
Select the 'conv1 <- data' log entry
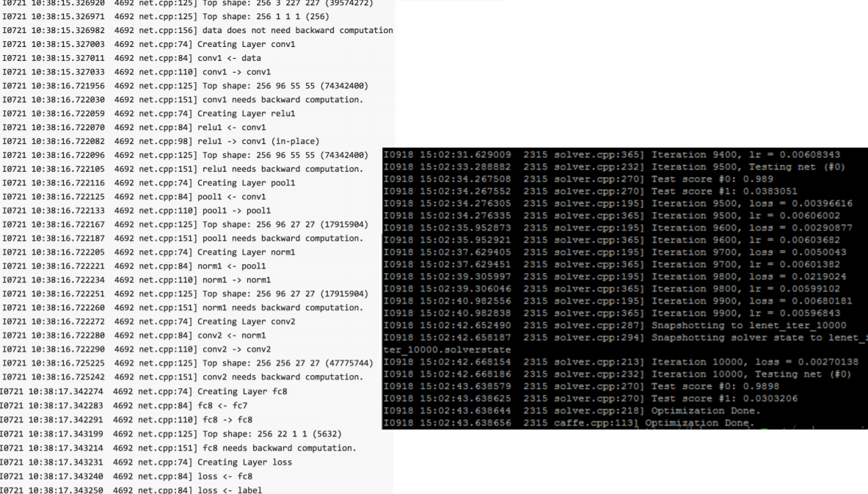point(132,58)
